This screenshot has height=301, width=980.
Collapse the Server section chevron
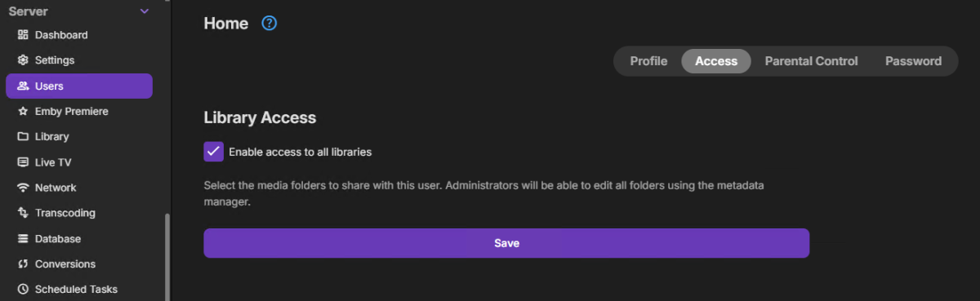click(x=145, y=11)
